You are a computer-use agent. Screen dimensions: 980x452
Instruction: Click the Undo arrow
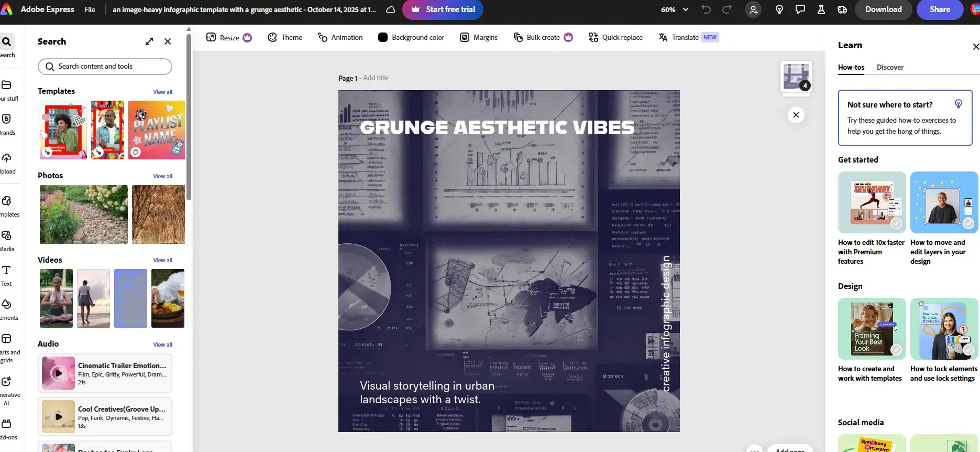pos(706,9)
